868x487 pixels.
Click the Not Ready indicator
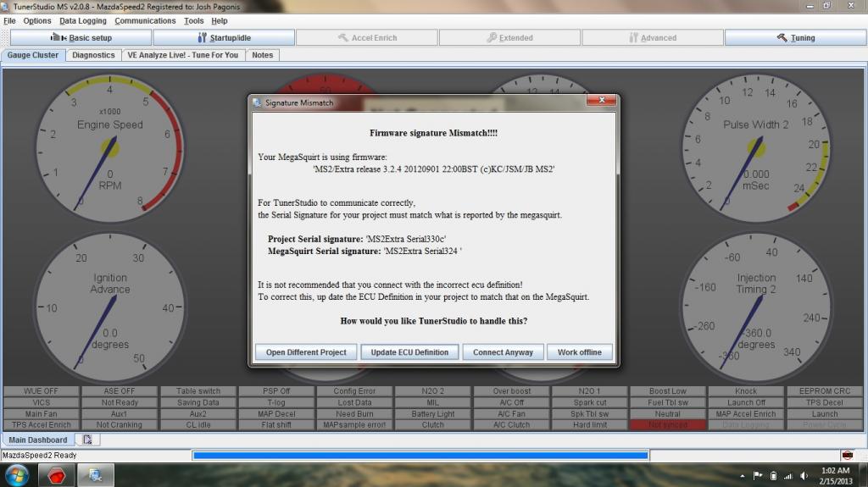coord(119,403)
